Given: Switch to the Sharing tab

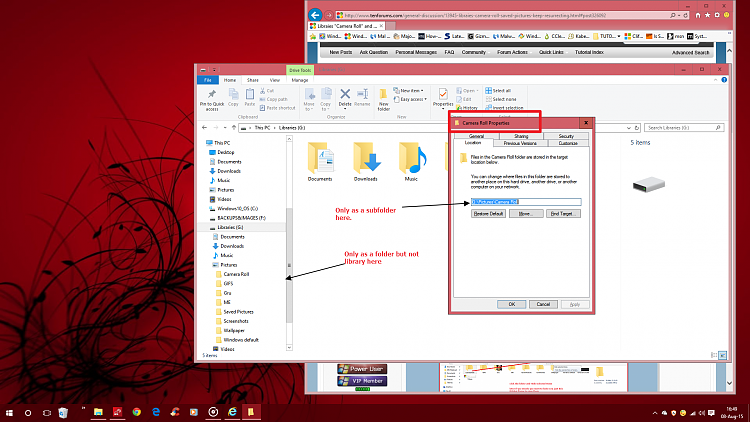Looking at the screenshot, I should pyautogui.click(x=521, y=135).
